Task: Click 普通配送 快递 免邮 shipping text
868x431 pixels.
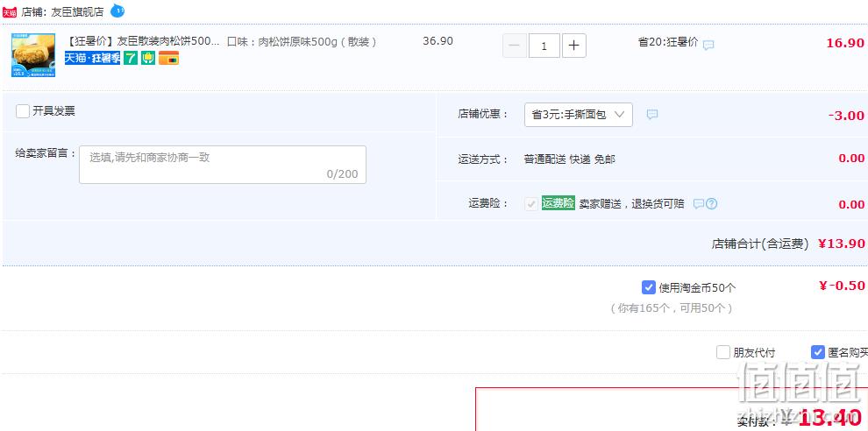Action: pyautogui.click(x=570, y=159)
